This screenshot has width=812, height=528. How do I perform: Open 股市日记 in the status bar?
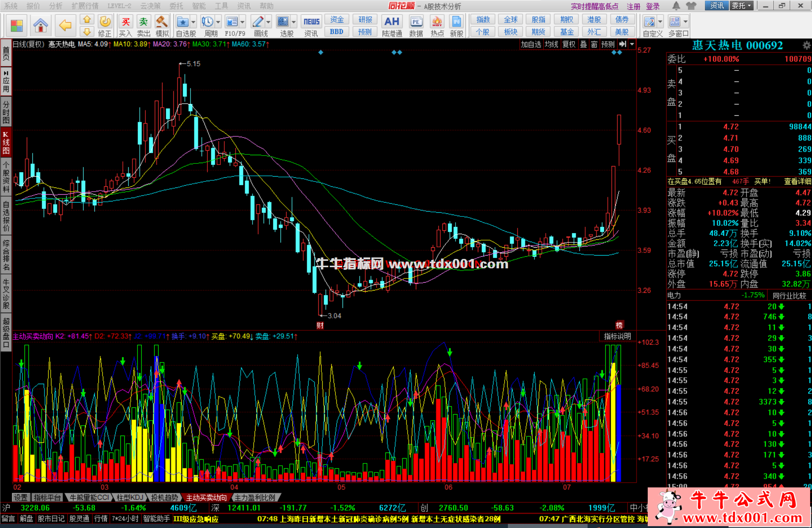pyautogui.click(x=51, y=519)
